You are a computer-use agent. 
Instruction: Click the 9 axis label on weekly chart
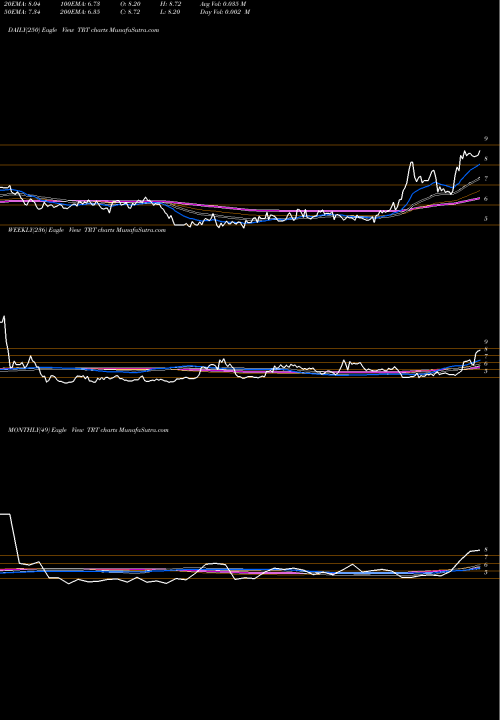[486, 342]
